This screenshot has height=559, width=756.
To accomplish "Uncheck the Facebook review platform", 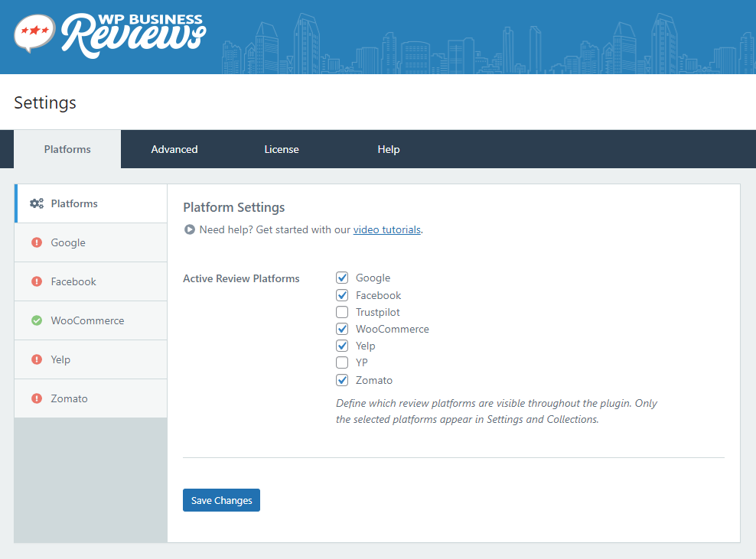I will click(341, 294).
